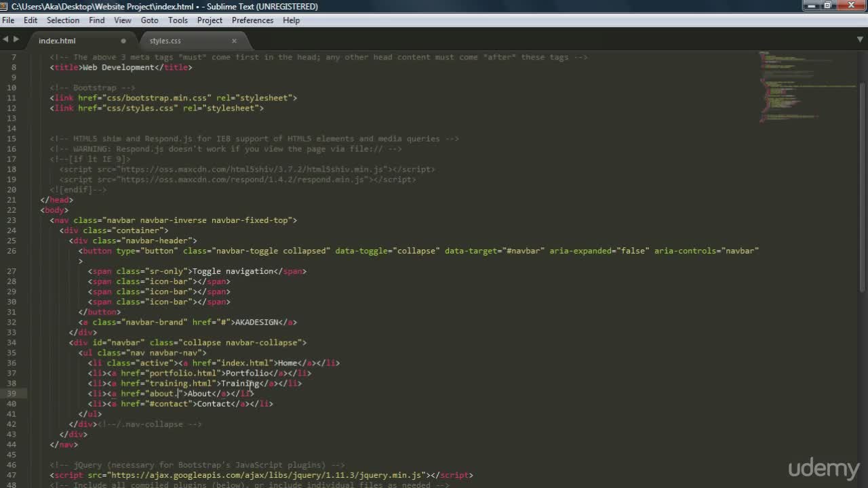
Task: Click the left tab scroll arrow
Action: (5, 39)
